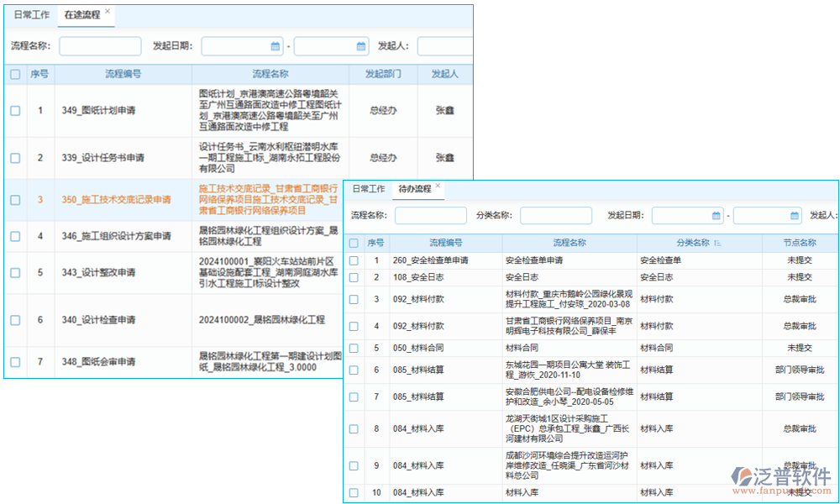Open the 350_施工技术交底记录申请 entry
The width and height of the screenshot is (840, 504).
pos(116,200)
